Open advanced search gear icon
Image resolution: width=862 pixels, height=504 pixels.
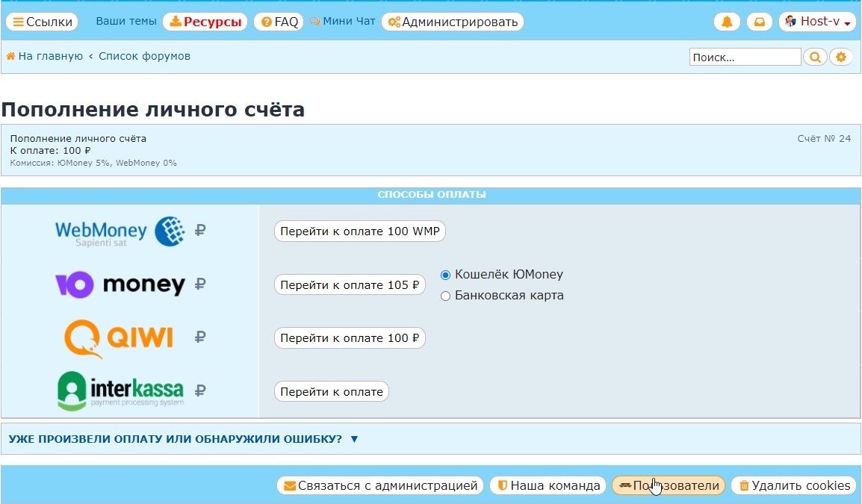[x=841, y=57]
